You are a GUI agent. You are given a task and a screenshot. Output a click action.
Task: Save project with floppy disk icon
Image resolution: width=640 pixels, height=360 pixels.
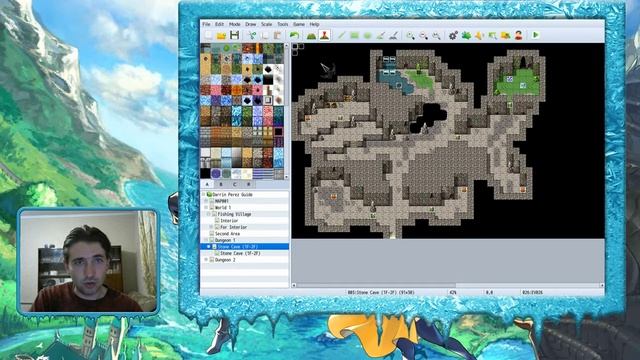(235, 36)
